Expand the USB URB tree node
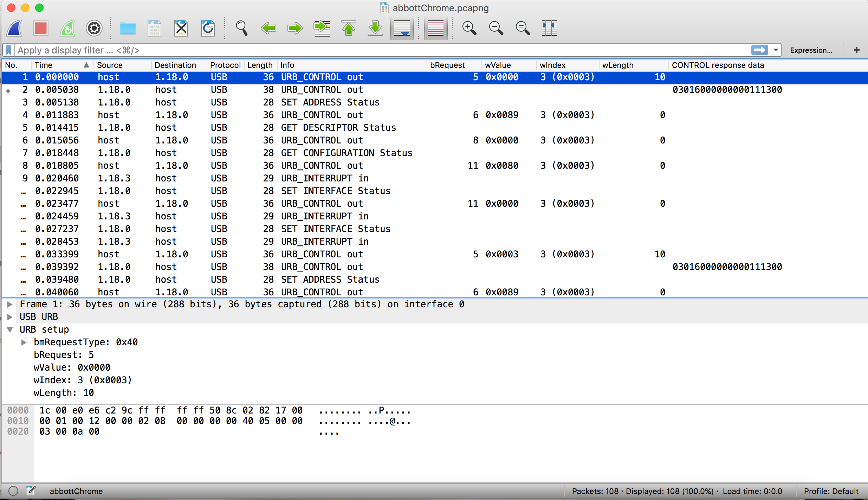The image size is (868, 500). pos(10,317)
